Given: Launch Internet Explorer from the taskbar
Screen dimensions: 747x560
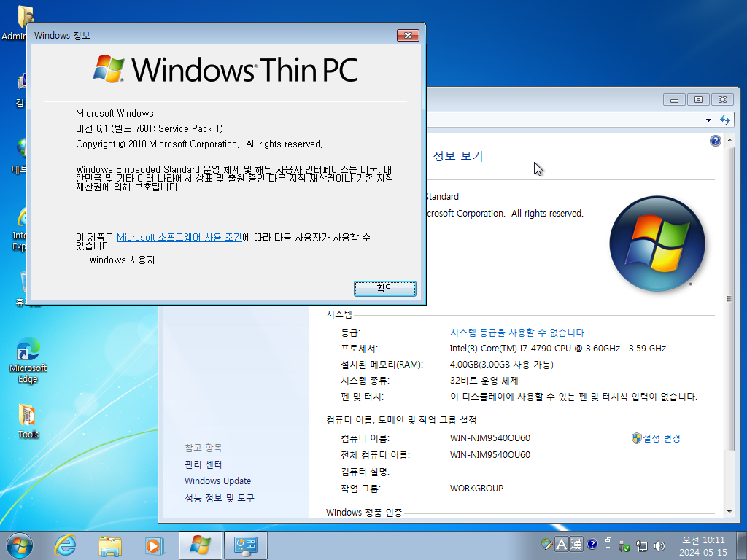Looking at the screenshot, I should coord(65,545).
